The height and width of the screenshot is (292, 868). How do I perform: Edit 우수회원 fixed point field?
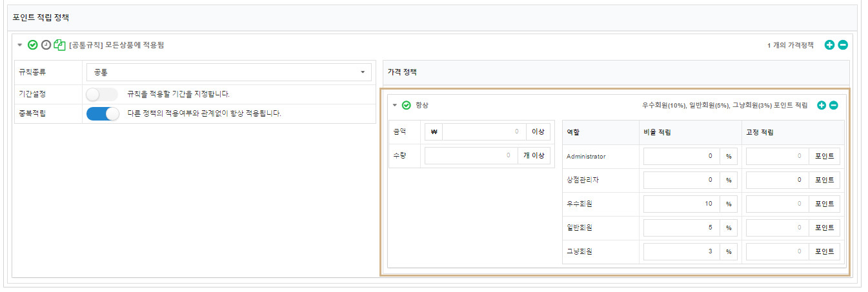(x=778, y=204)
